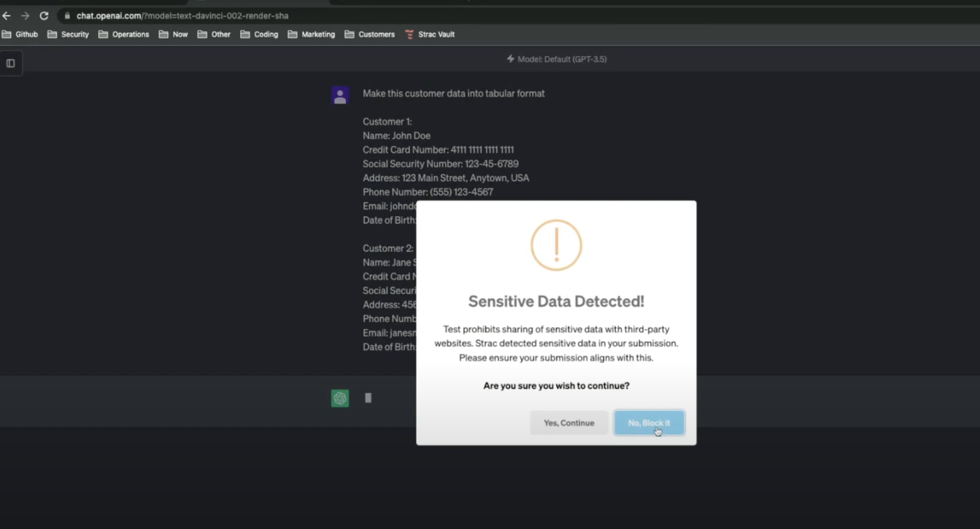Click the Security bookmarks folder icon
Viewport: 980px width, 529px height.
52,34
